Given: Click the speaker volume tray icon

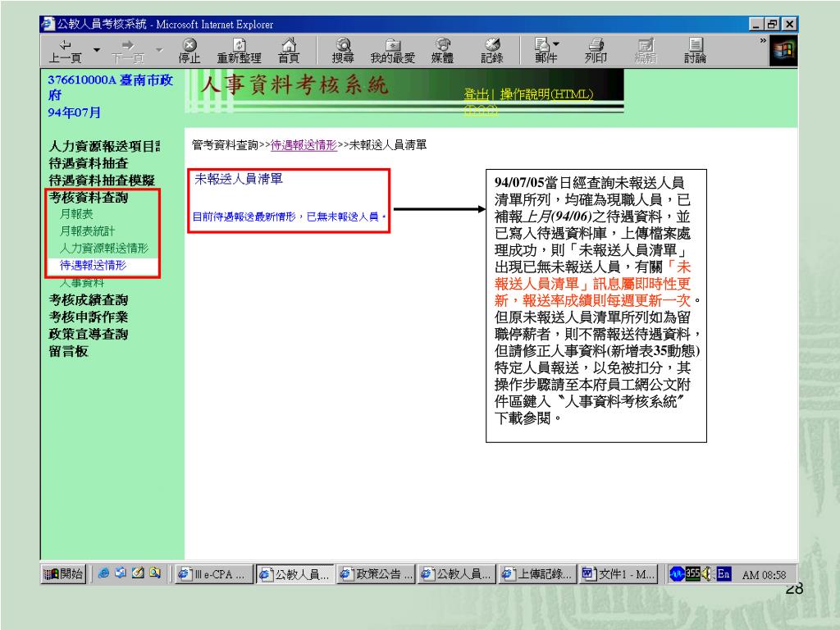Looking at the screenshot, I should point(708,573).
